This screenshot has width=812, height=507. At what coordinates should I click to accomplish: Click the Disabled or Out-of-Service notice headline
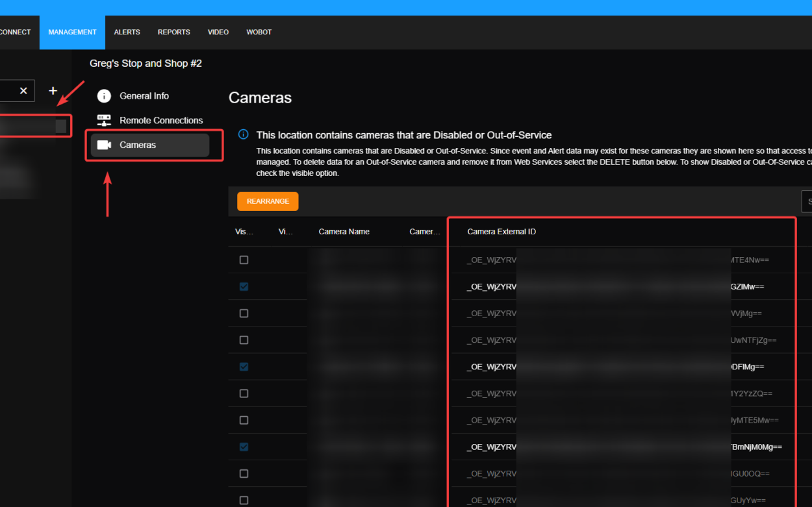coord(404,135)
